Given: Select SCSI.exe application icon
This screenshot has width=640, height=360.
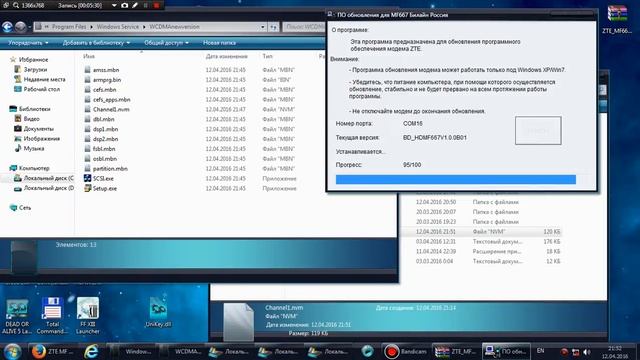Looking at the screenshot, I should [x=87, y=178].
